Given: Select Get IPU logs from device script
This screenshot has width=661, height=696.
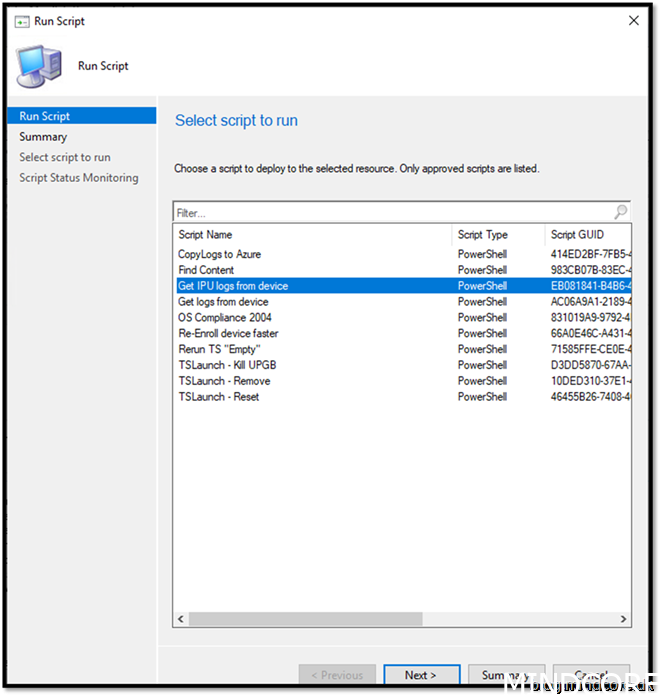Looking at the screenshot, I should [x=233, y=286].
